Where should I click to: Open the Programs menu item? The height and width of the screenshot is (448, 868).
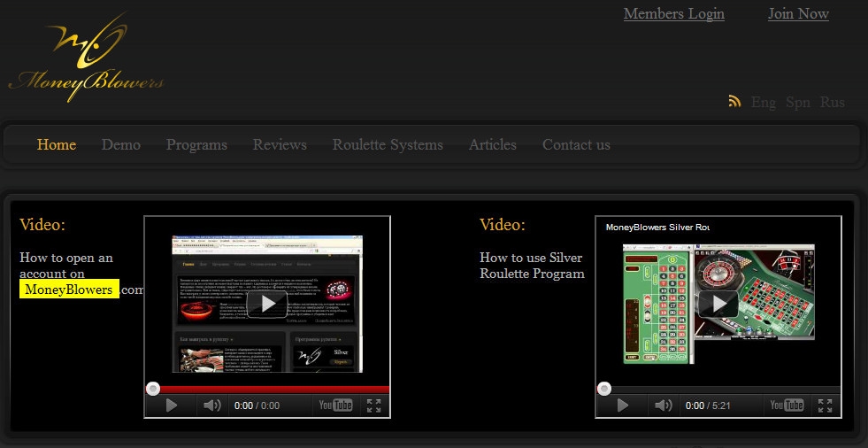196,144
